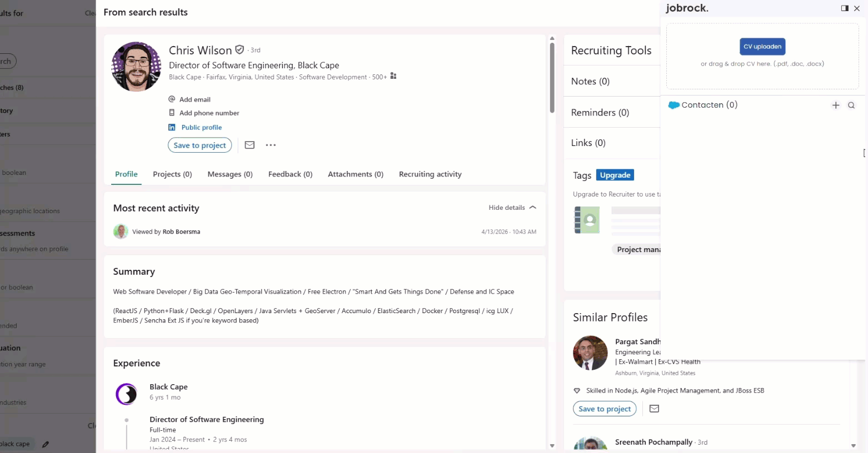Viewport: 868px width, 453px height.
Task: Click Add phone number
Action: tap(209, 113)
